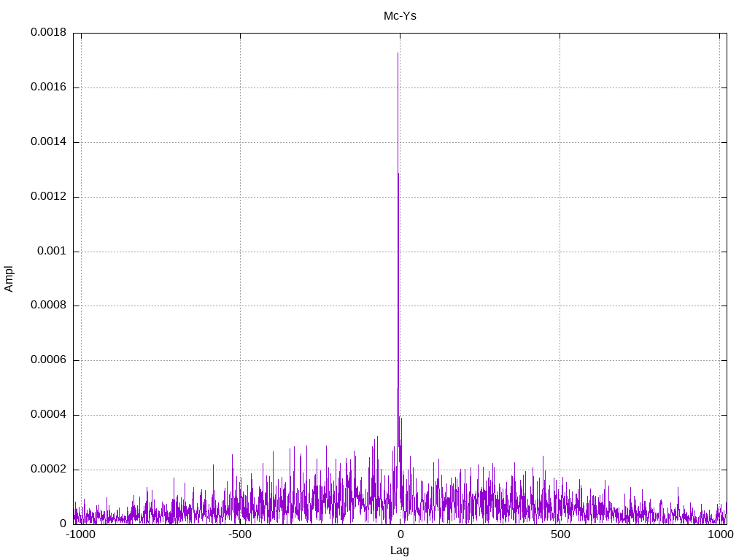747x560 pixels.
Task: Click the -500 x-axis tick label
Action: (240, 534)
